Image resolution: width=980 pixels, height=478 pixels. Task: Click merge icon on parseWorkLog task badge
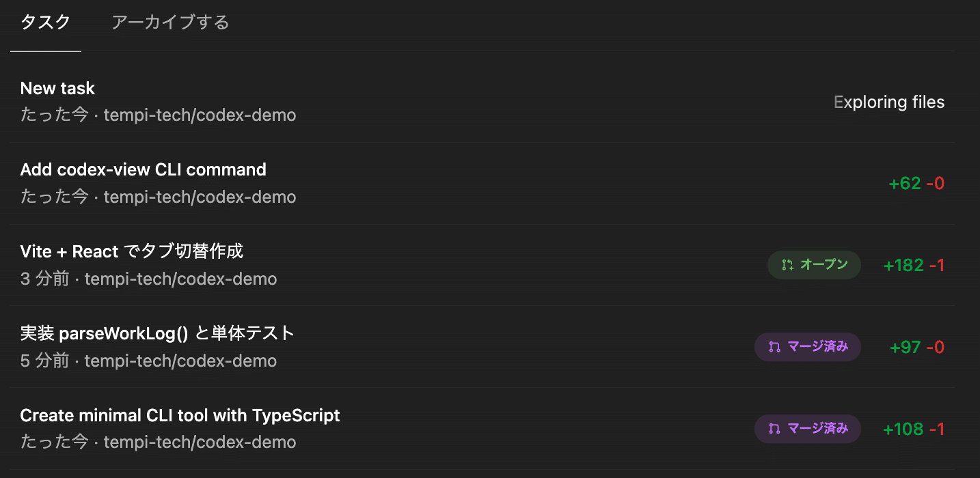point(774,347)
